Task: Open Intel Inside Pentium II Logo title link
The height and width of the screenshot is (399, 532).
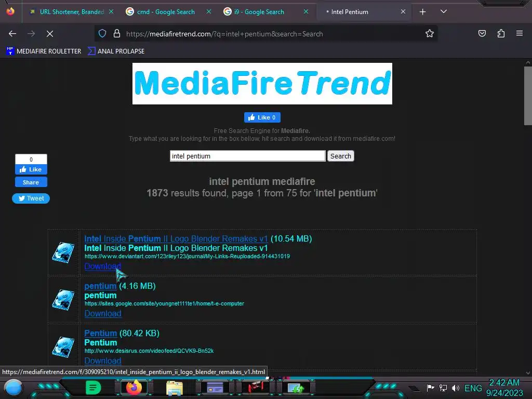Action: coord(176,239)
